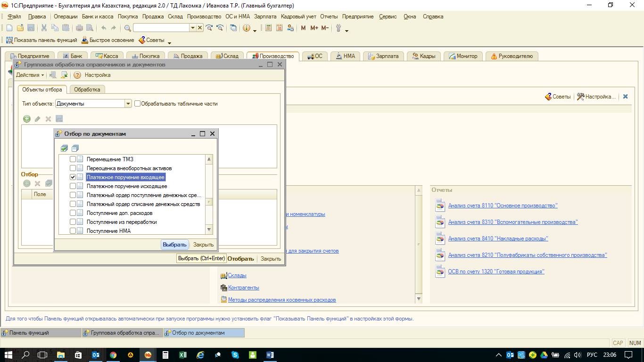Open the Help info icon
Image resolution: width=644 pixels, height=362 pixels.
point(247,28)
